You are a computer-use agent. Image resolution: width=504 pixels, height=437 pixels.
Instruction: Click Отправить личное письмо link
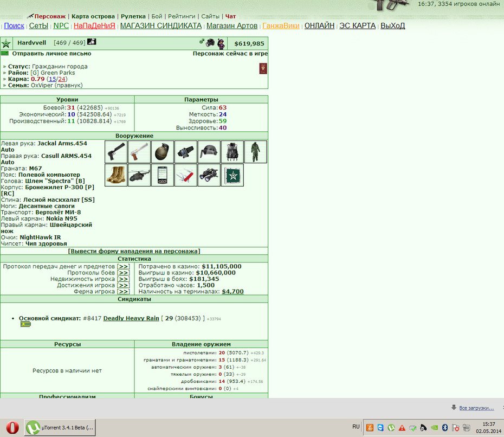coord(51,54)
